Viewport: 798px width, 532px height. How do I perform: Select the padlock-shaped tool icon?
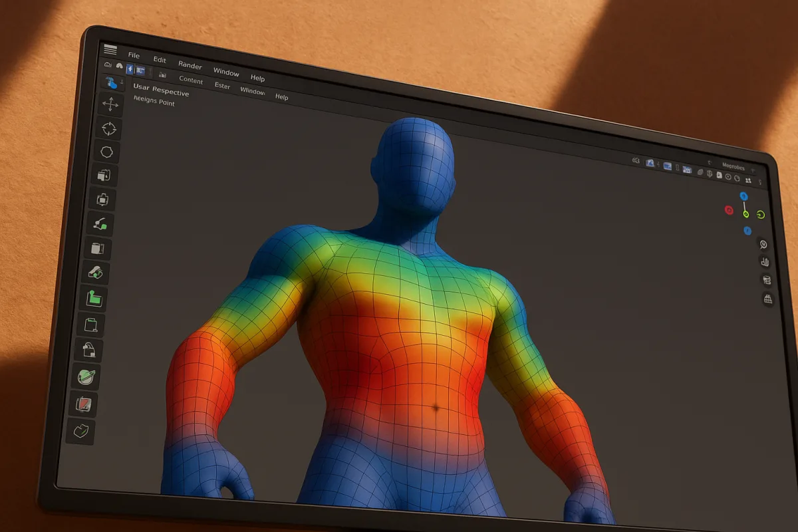coord(88,350)
